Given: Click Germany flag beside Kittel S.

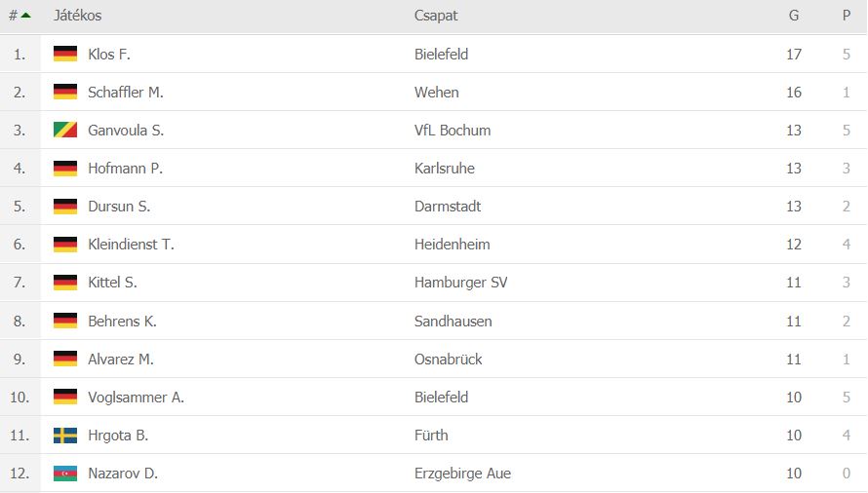Looking at the screenshot, I should tap(65, 283).
